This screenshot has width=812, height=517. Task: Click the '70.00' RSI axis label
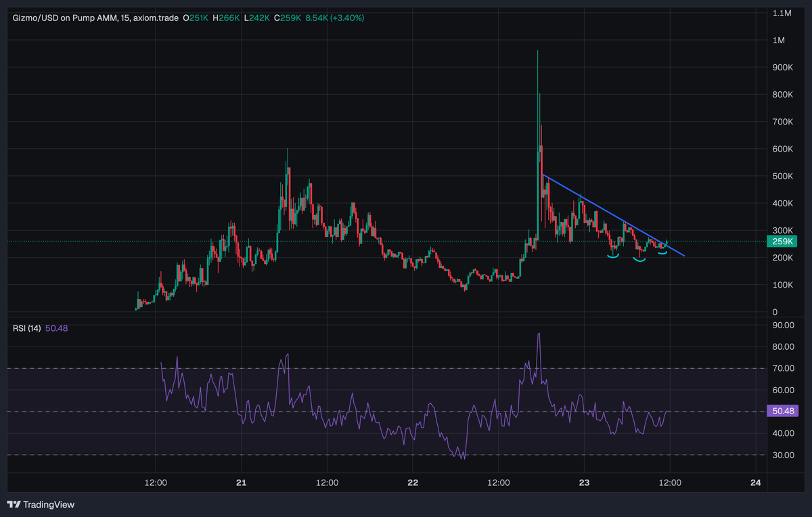point(782,368)
